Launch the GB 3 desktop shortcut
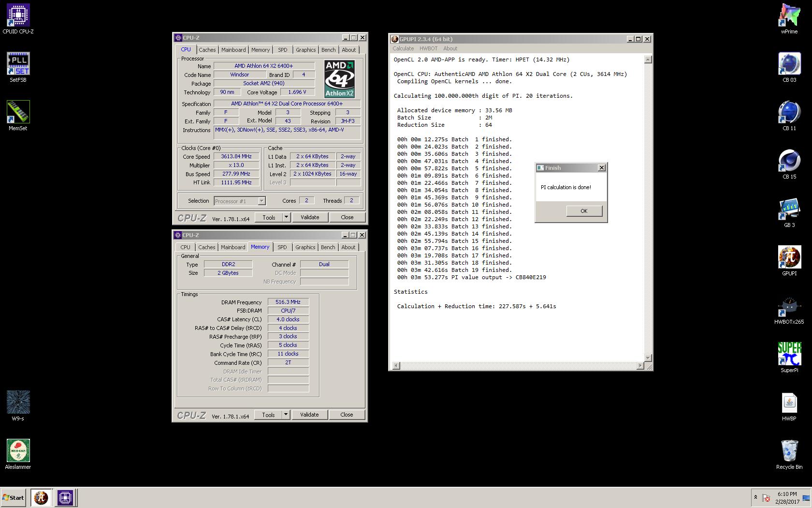The height and width of the screenshot is (508, 812). tap(789, 212)
